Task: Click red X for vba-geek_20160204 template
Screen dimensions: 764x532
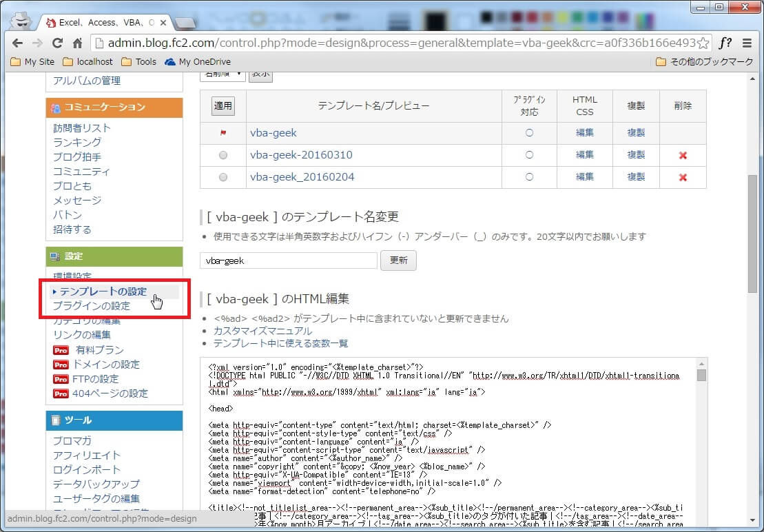Action: (x=683, y=177)
